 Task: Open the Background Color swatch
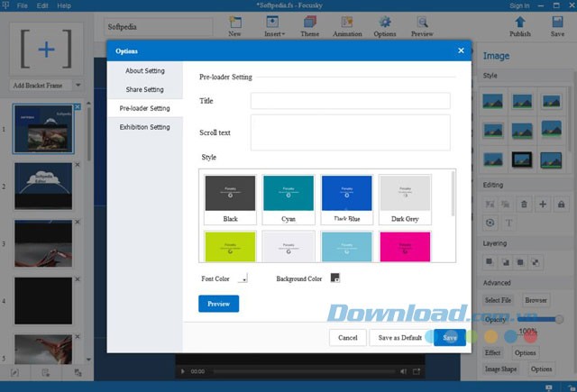(334, 278)
